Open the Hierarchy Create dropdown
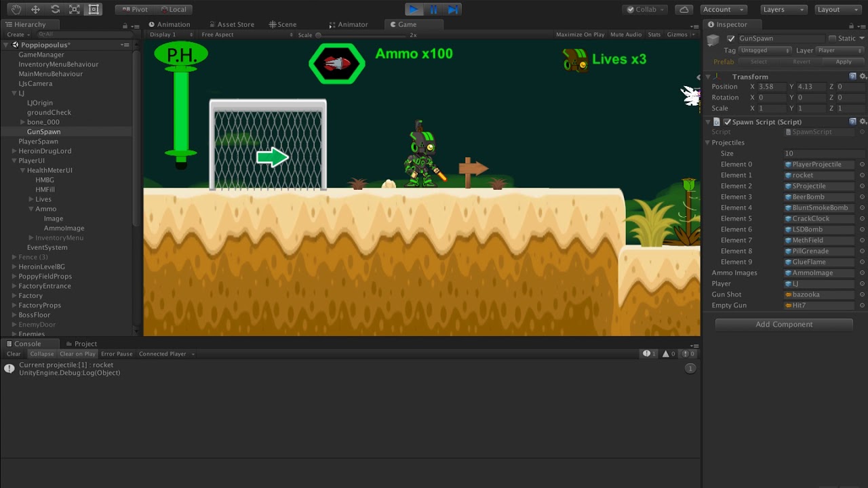Screen dimensions: 868x488 click(x=17, y=35)
